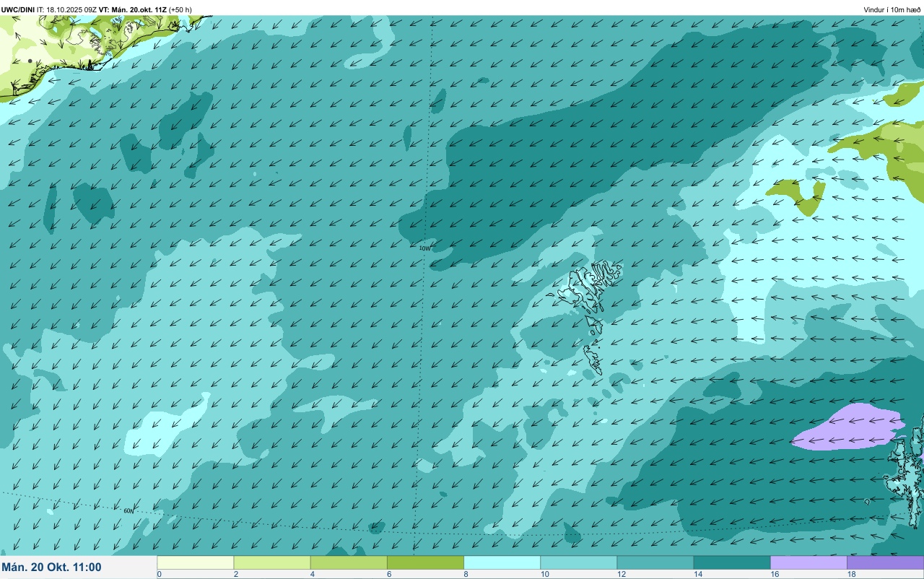Click the darker purple legend swatch above 18

click(x=885, y=562)
